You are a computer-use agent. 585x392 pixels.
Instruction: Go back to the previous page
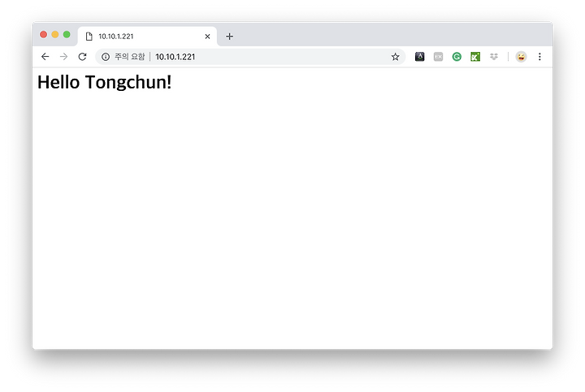(45, 57)
